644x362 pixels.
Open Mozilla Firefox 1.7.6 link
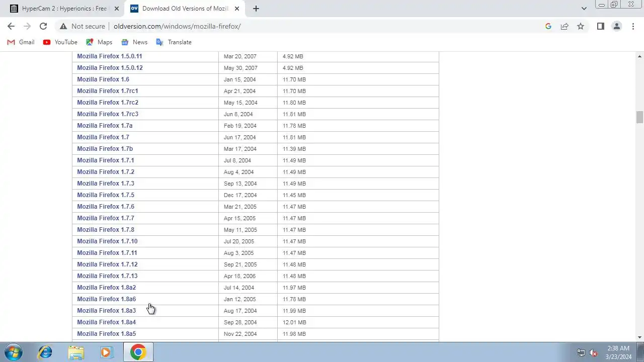click(x=106, y=207)
